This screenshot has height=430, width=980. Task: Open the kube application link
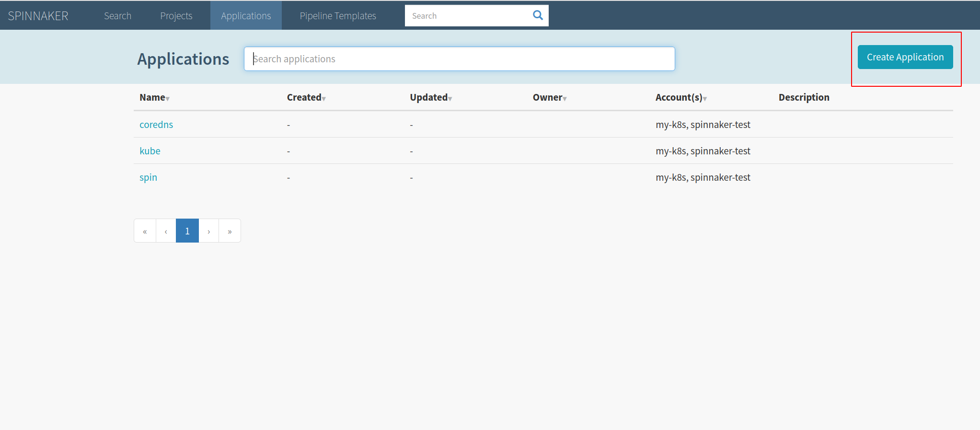click(x=150, y=151)
